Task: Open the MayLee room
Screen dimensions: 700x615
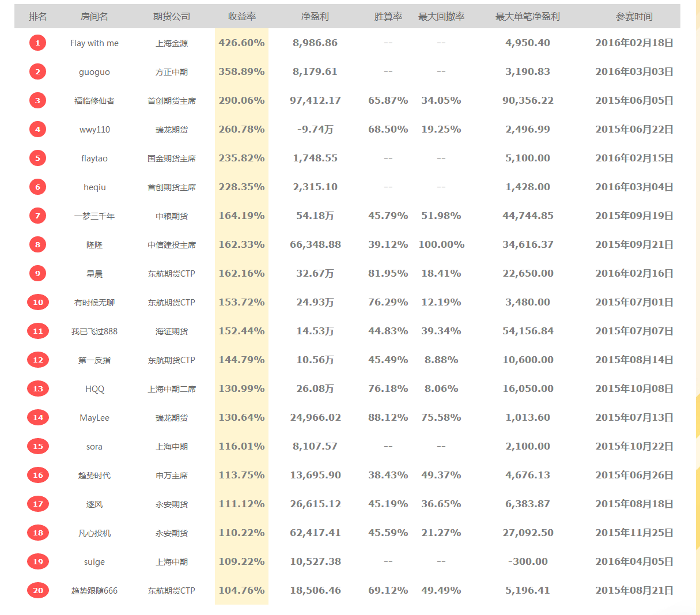Action: point(94,418)
